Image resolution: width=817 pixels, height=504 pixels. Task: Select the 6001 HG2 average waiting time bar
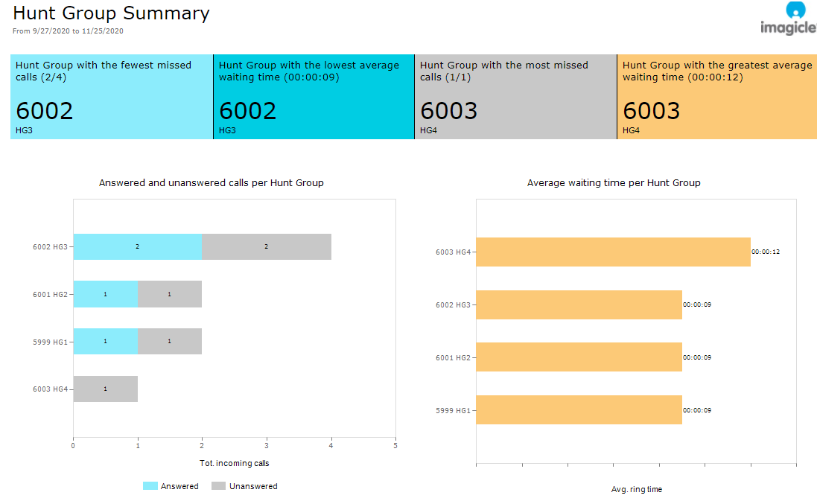579,357
